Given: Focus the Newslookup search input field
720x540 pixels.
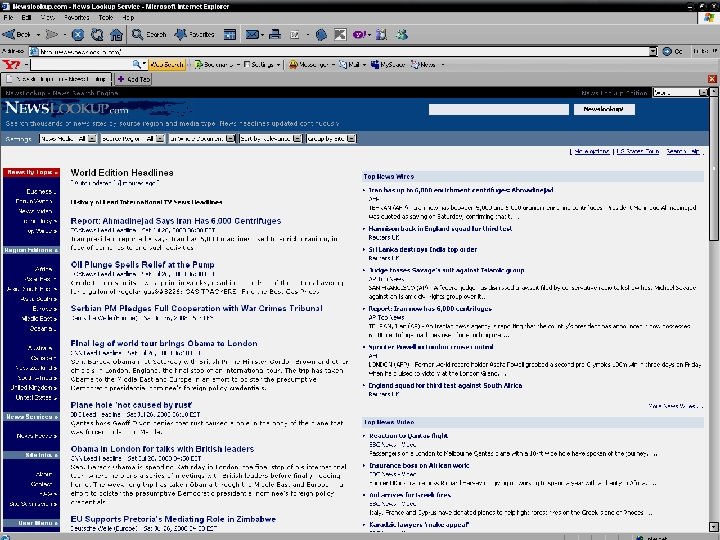Looking at the screenshot, I should pos(499,109).
